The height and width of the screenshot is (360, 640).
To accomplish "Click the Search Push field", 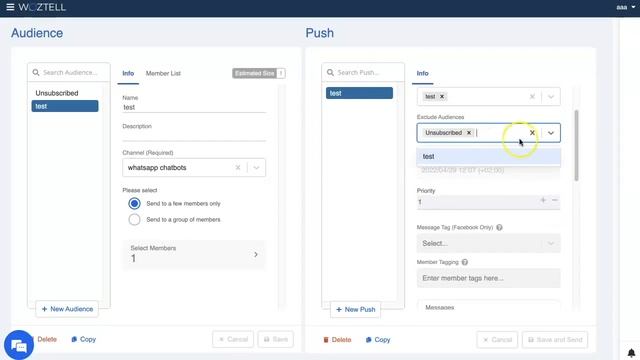I will point(363,72).
